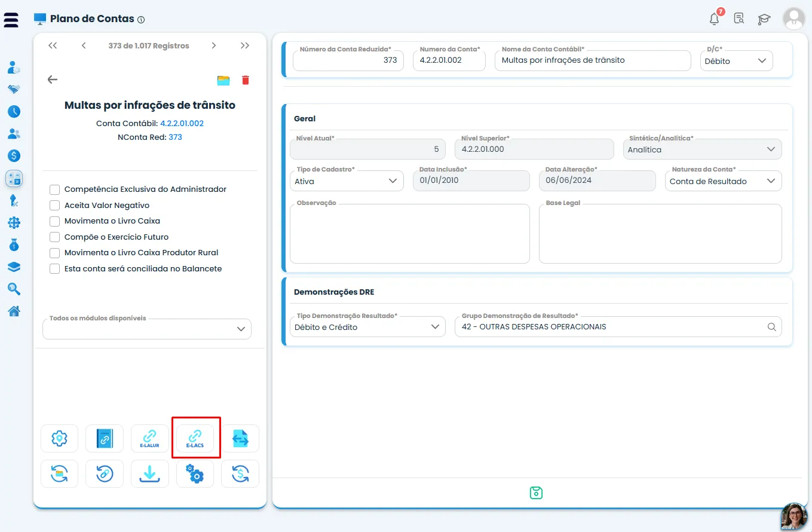Open the graduation cap training icon
Image resolution: width=812 pixels, height=532 pixels.
pos(764,19)
